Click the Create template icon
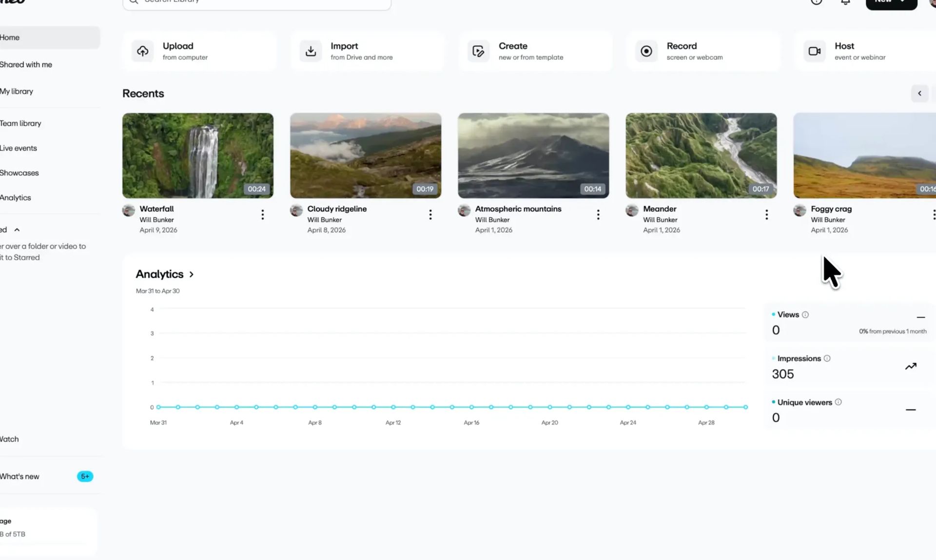 [x=478, y=51]
